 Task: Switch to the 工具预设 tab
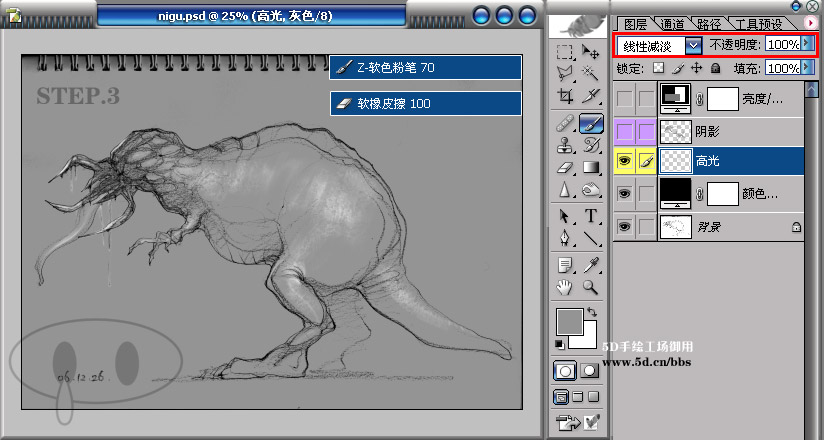(x=758, y=24)
